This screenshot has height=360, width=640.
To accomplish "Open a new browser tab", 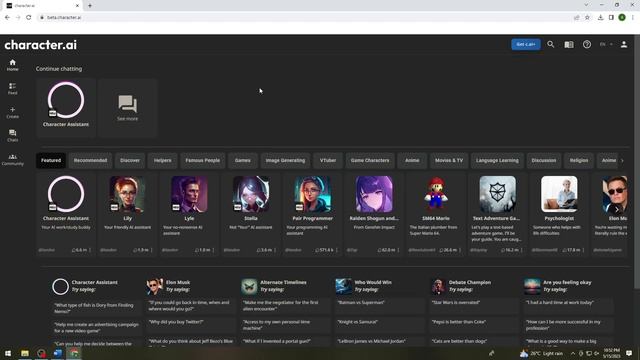I will [90, 5].
